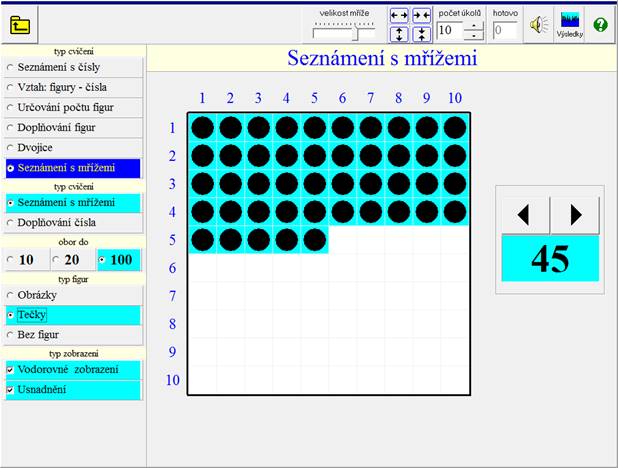This screenshot has width=618, height=468.
Task: Toggle sound with the speaker icon
Action: (539, 25)
